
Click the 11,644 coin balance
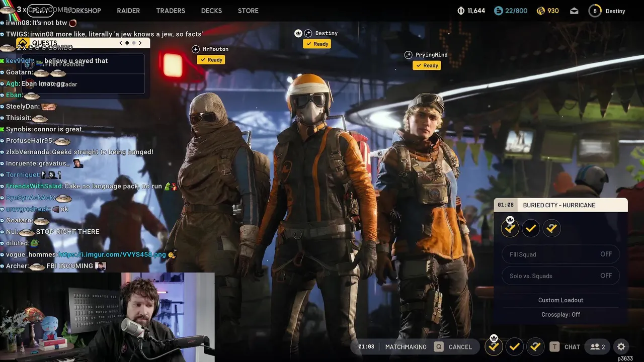[x=476, y=11]
